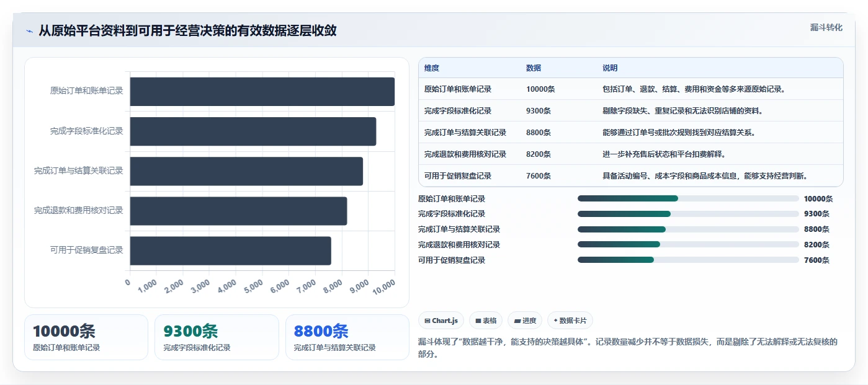Select the 表格 chip
The width and height of the screenshot is (868, 385).
pos(486,321)
